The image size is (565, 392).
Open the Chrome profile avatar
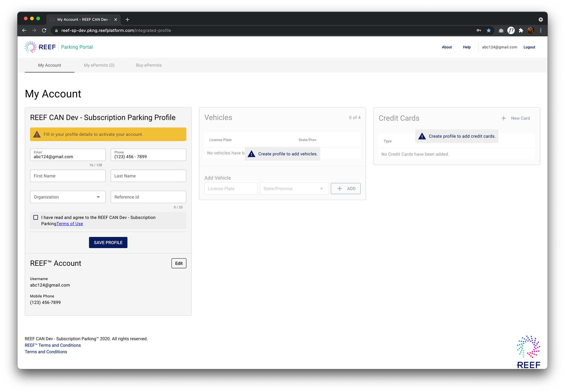531,30
